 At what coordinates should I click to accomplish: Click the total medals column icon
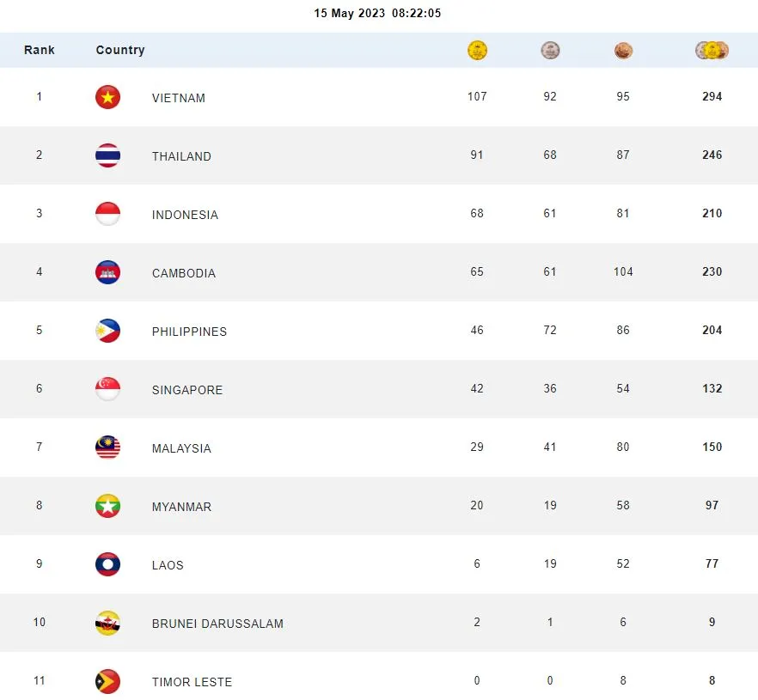pyautogui.click(x=712, y=51)
